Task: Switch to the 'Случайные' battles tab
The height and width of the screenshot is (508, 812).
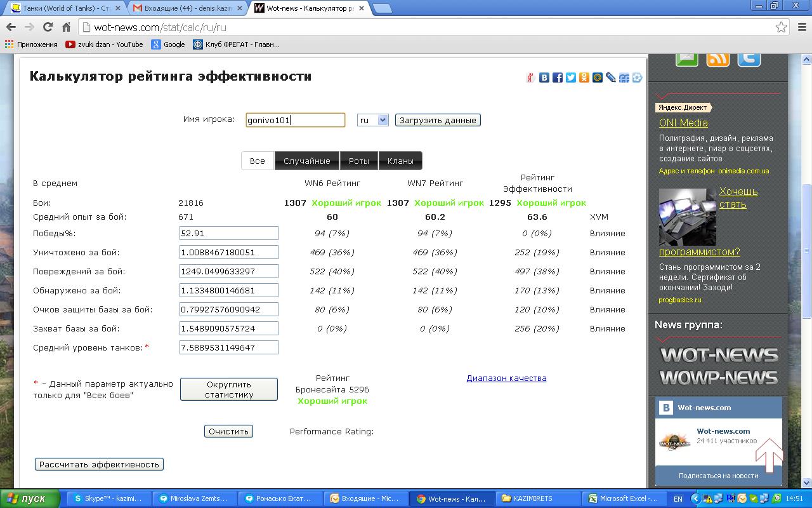Action: 307,161
